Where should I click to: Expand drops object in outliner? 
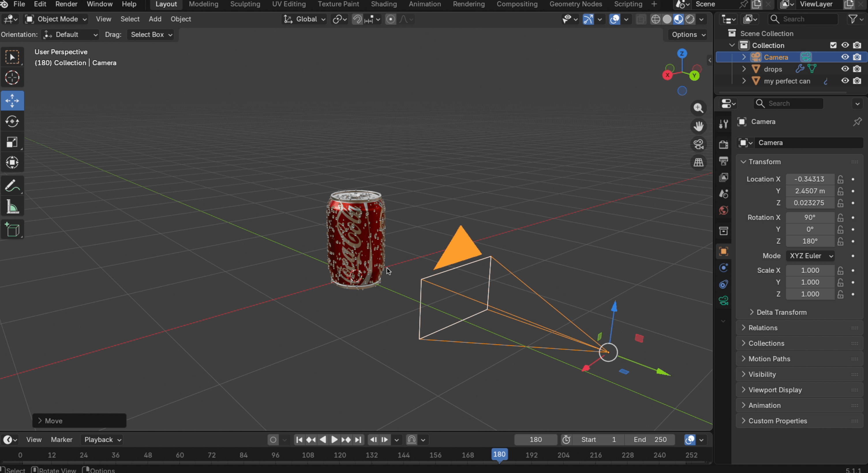[744, 69]
